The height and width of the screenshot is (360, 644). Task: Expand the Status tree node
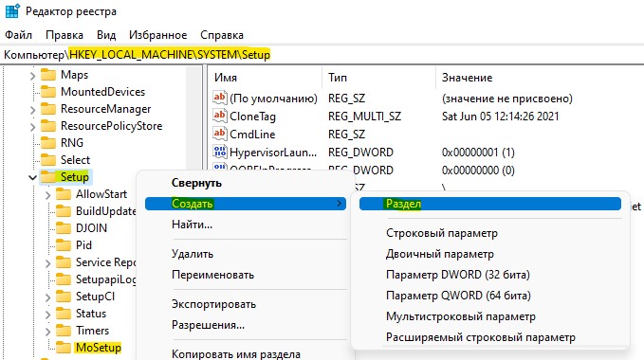[48, 315]
